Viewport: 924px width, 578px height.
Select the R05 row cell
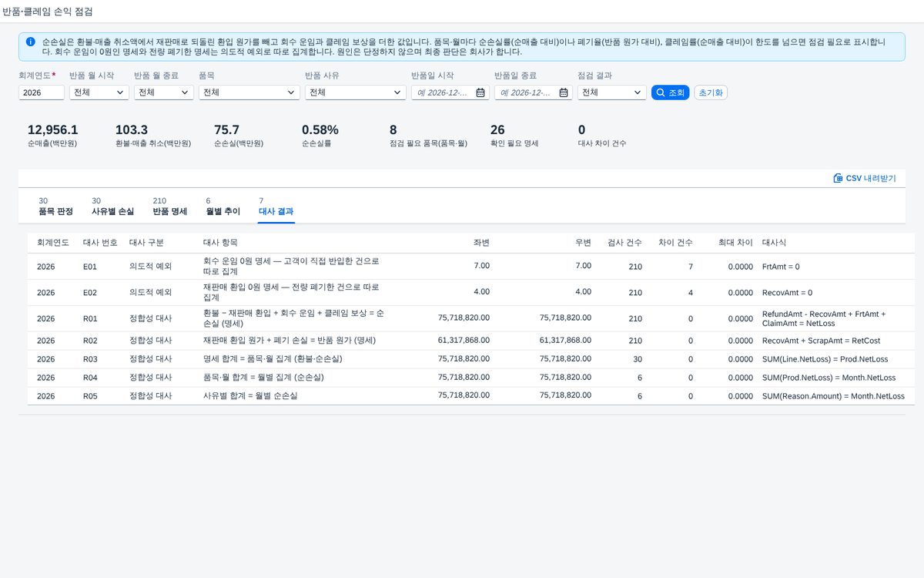(90, 396)
